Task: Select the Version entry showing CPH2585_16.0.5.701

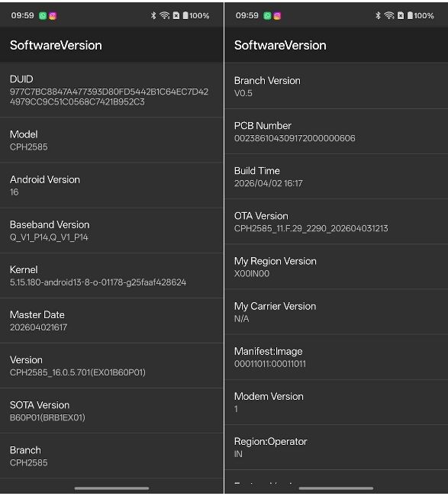Action: pyautogui.click(x=111, y=366)
